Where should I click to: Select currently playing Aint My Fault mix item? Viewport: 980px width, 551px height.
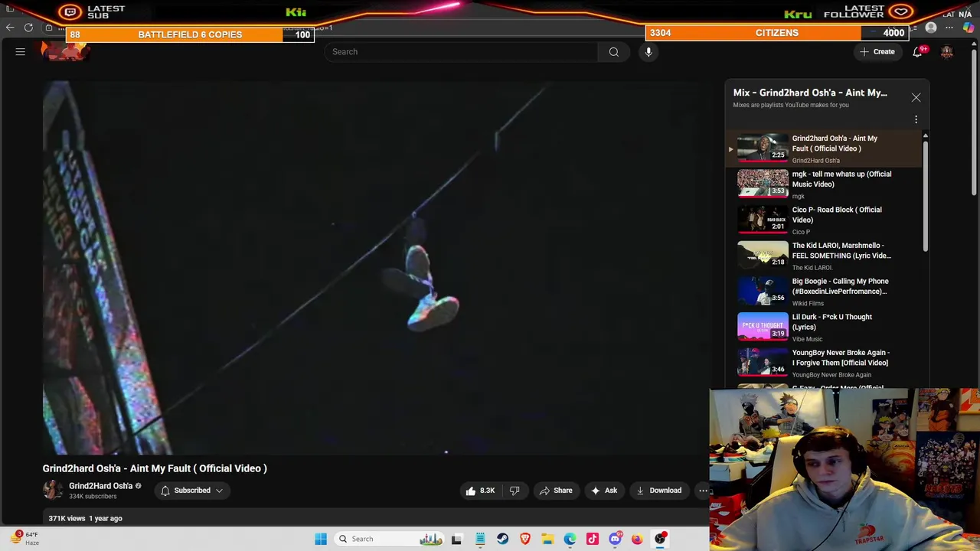click(823, 148)
